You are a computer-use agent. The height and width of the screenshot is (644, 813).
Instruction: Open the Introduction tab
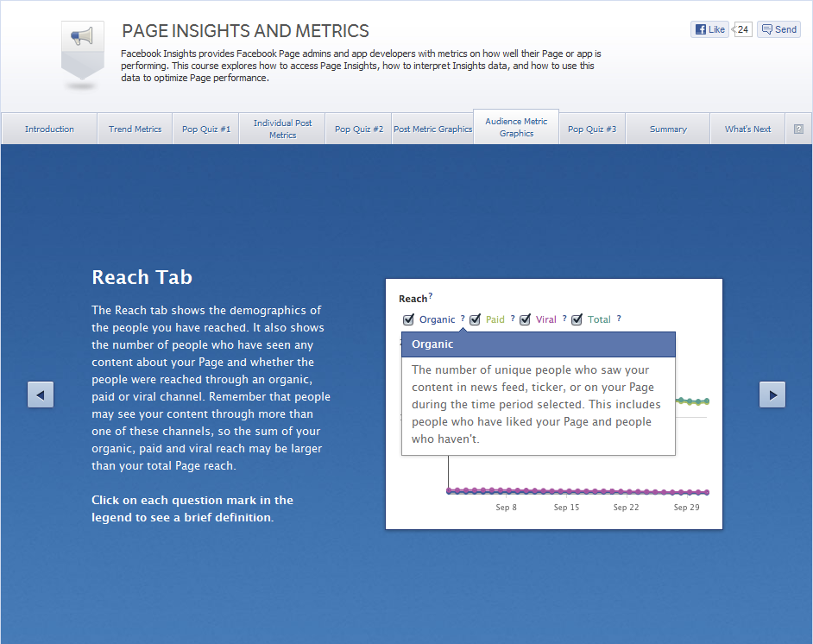[49, 129]
